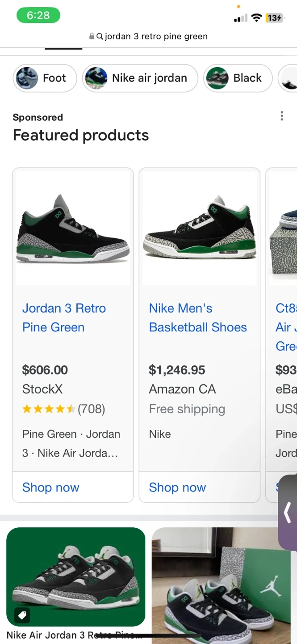Select the Black filter chip

238,78
